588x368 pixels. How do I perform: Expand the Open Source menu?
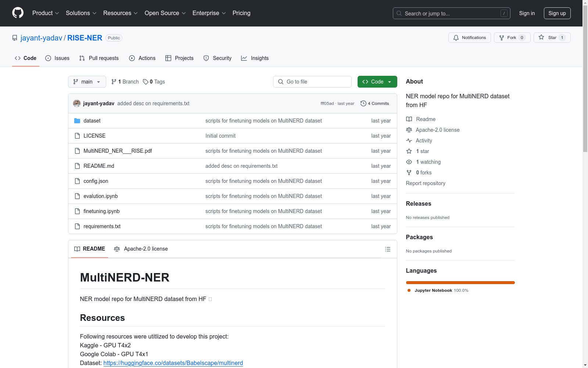click(x=165, y=13)
